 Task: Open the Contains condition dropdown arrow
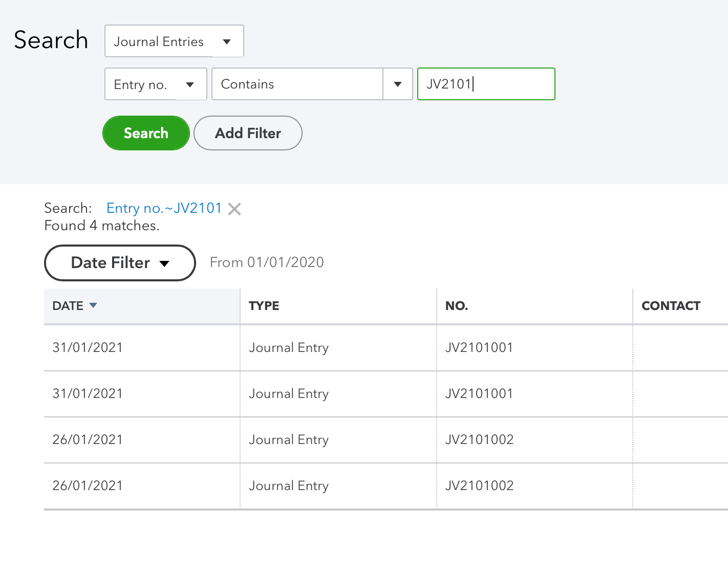[398, 84]
